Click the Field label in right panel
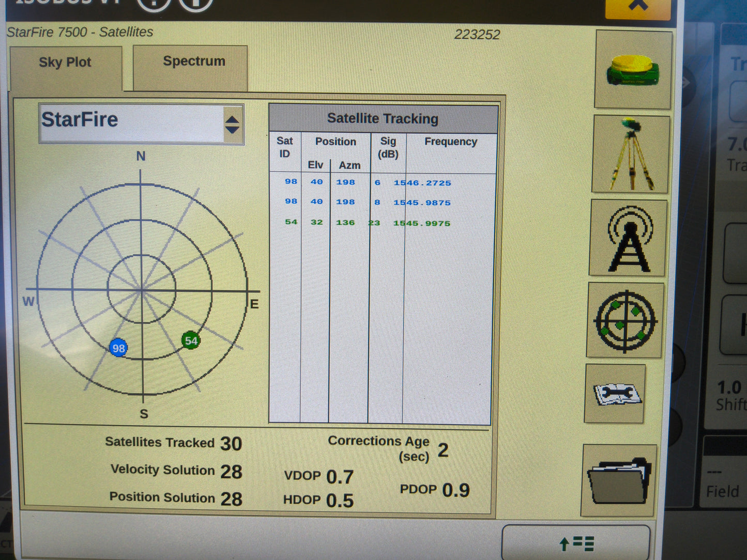This screenshot has height=560, width=747. (x=723, y=491)
